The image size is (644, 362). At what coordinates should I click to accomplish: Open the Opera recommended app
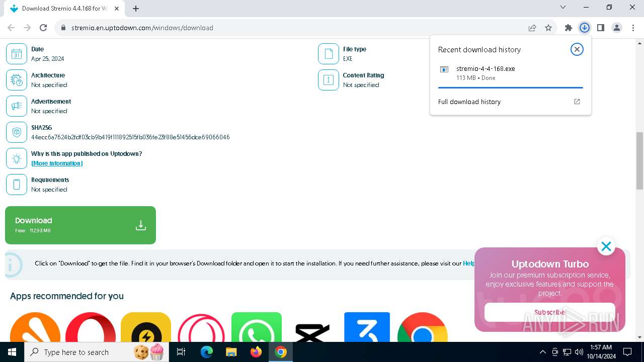91,327
